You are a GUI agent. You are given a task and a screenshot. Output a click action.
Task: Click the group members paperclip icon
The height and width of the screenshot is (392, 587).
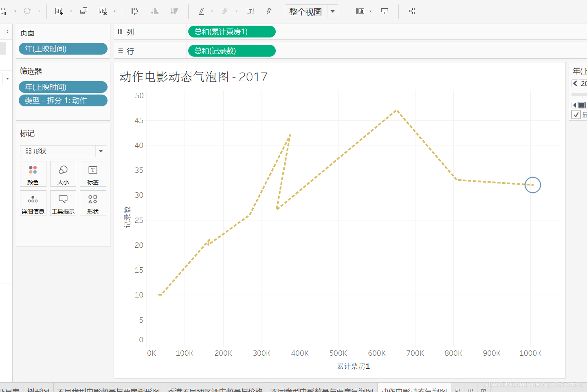(x=225, y=11)
